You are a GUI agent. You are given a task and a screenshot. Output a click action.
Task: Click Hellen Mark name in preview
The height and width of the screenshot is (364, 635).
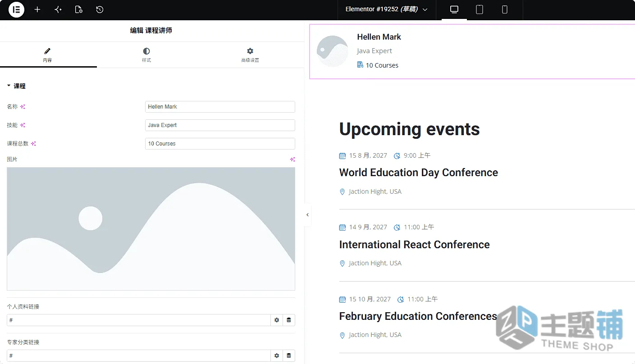pyautogui.click(x=379, y=37)
